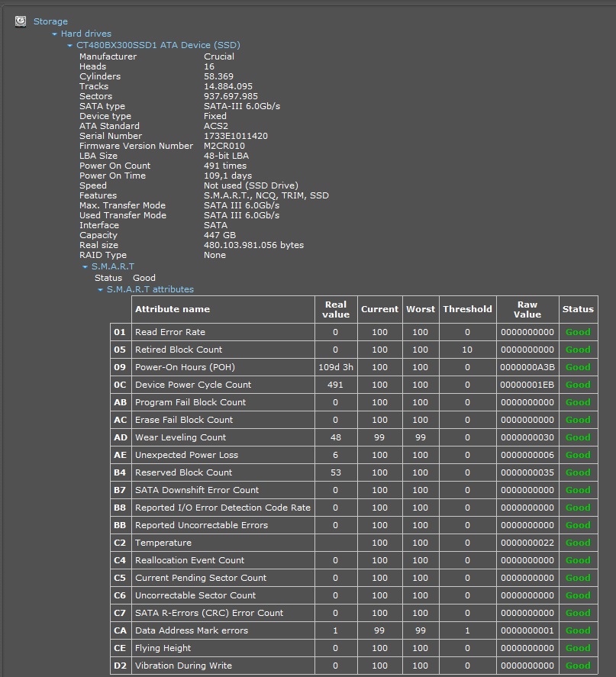
Task: Click the serial number 1733E1011420
Action: tap(236, 136)
